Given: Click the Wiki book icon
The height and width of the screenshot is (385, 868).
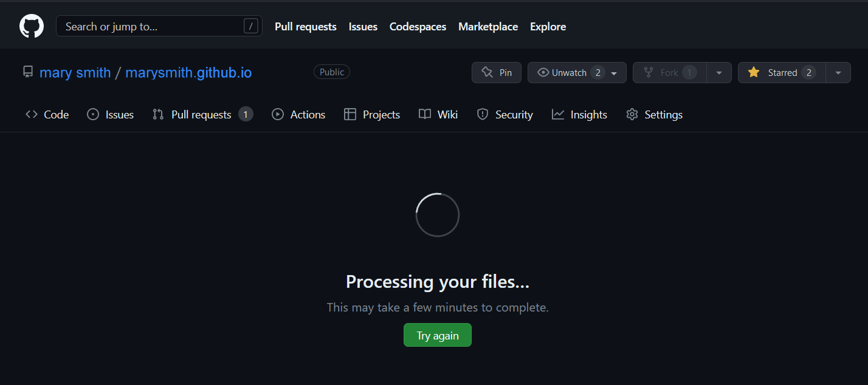Looking at the screenshot, I should pos(425,115).
